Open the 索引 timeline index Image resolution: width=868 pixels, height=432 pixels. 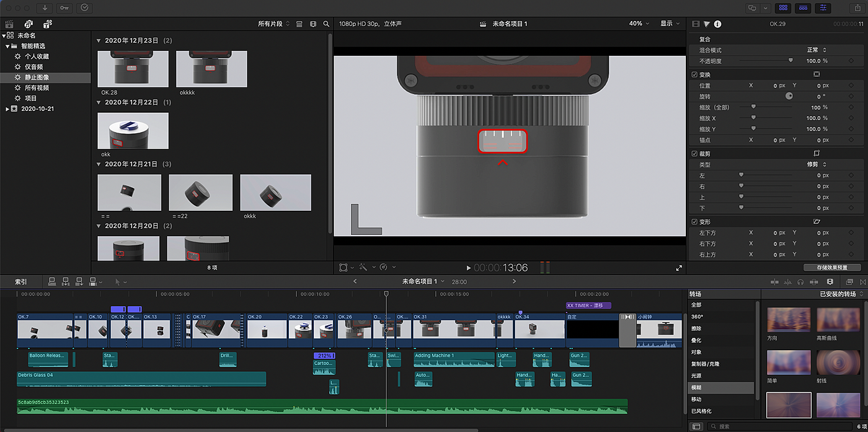click(x=21, y=282)
